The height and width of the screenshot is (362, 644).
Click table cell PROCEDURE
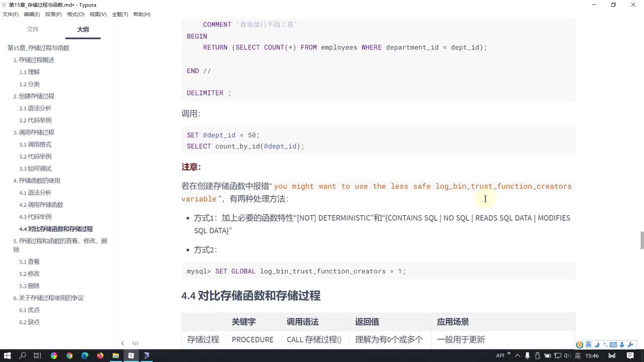(253, 339)
